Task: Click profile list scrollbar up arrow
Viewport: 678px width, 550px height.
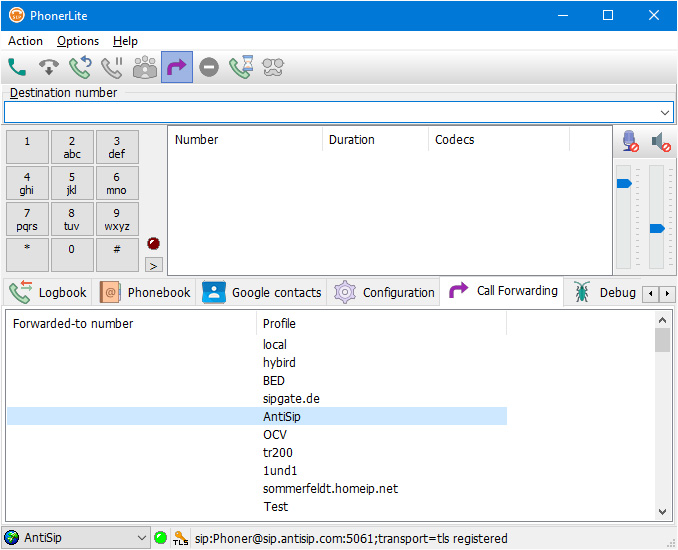Action: tap(662, 320)
